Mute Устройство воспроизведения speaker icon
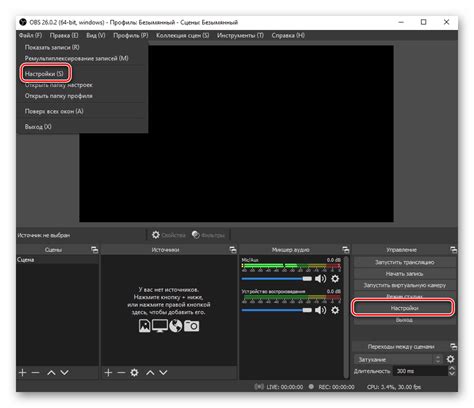 (x=320, y=310)
